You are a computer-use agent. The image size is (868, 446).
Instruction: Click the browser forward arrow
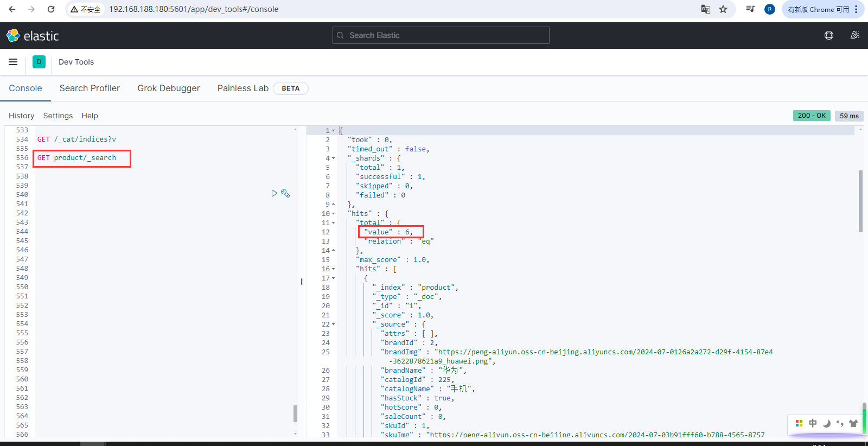pyautogui.click(x=31, y=9)
